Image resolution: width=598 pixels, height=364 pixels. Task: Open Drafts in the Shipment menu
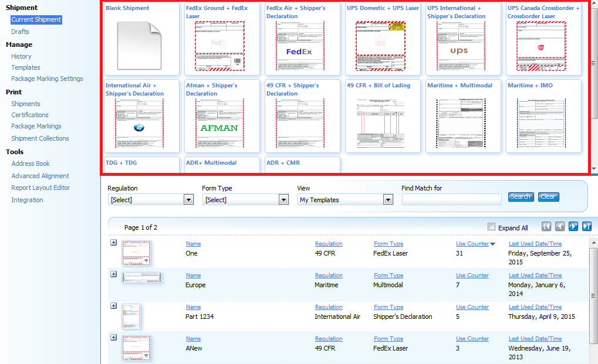point(20,32)
